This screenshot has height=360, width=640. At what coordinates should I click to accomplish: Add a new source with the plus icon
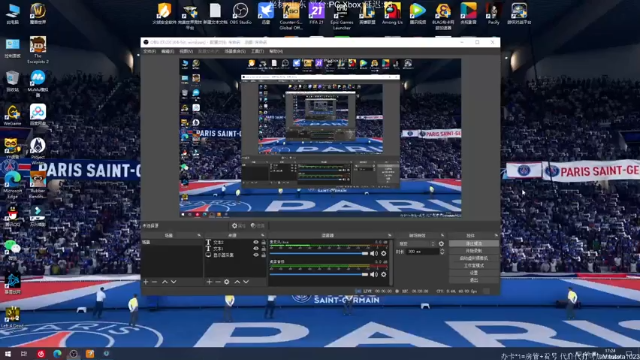pyautogui.click(x=209, y=282)
